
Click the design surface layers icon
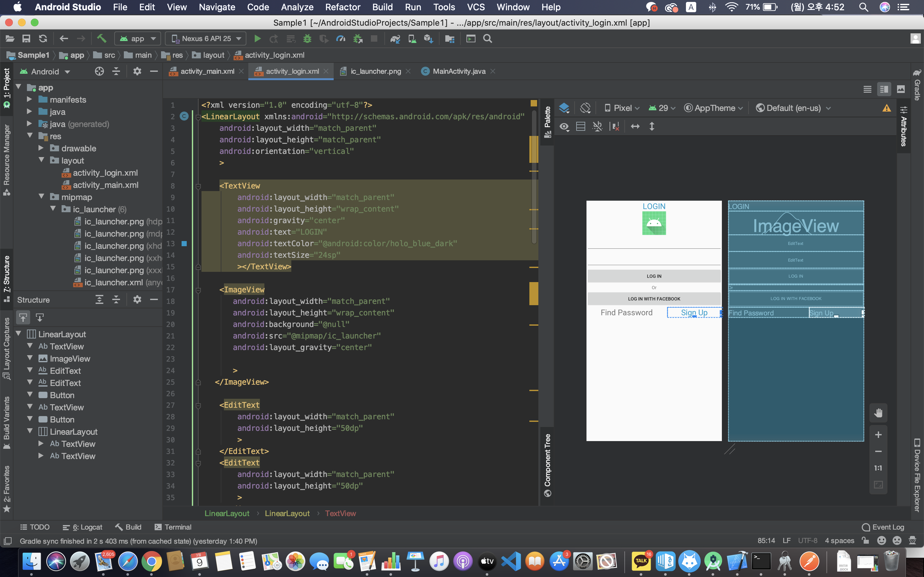564,108
